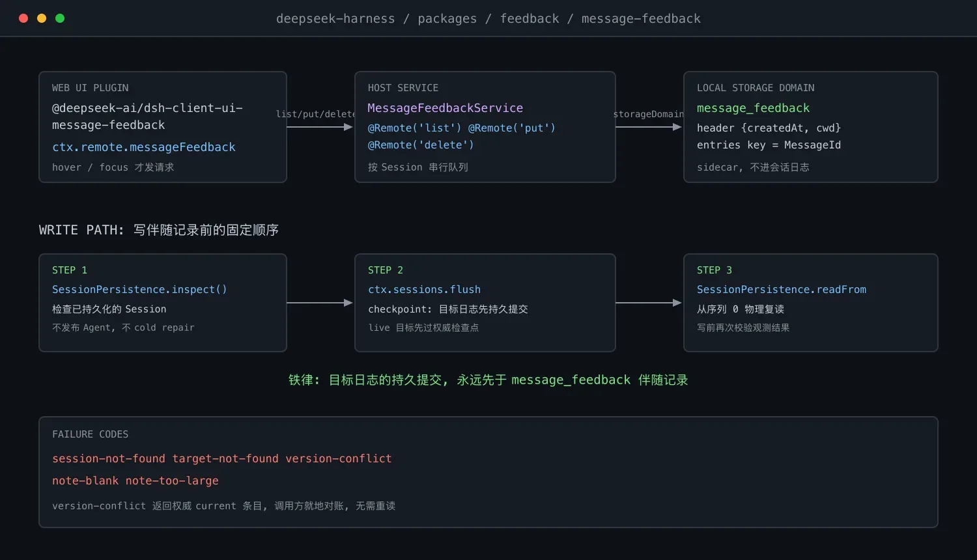The width and height of the screenshot is (977, 560).
Task: Click the title path deepseek-harness / packages / feedback
Action: tap(418, 19)
